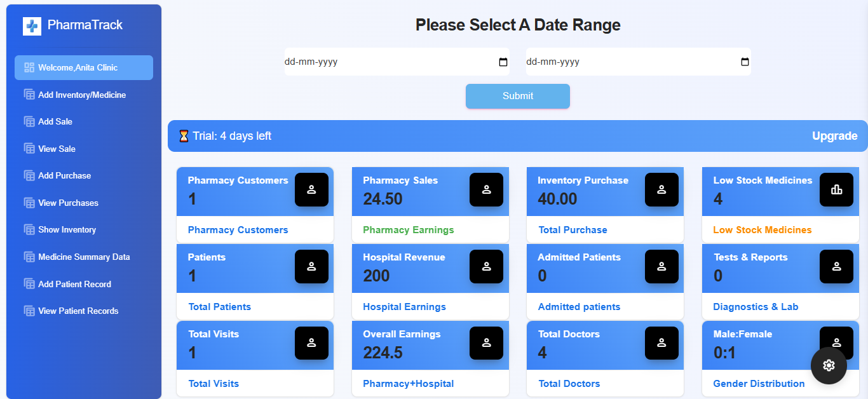Go to Show Inventory in the sidebar
Screen dimensions: 868x399
(x=67, y=229)
